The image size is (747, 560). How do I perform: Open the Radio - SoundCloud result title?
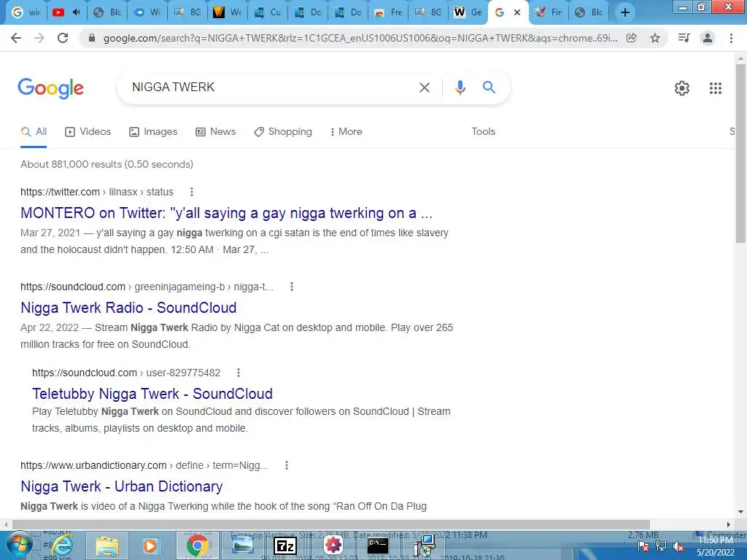pyautogui.click(x=128, y=308)
